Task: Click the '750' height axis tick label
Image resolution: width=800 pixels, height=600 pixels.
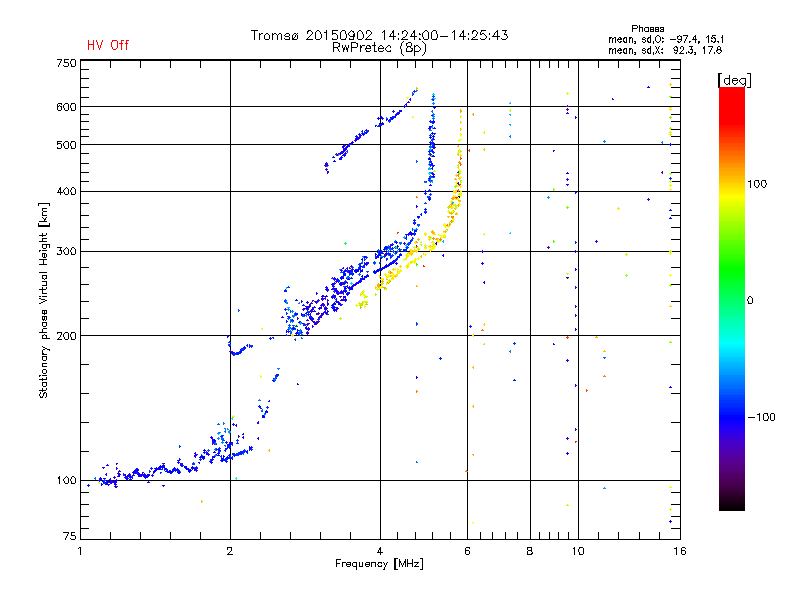Action: [66, 63]
